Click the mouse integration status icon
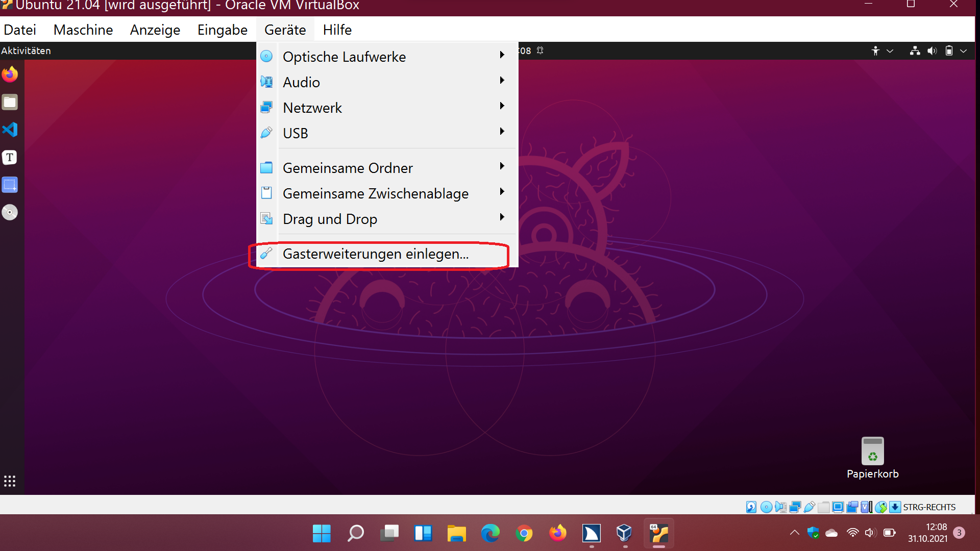The width and height of the screenshot is (980, 551). pyautogui.click(x=880, y=507)
